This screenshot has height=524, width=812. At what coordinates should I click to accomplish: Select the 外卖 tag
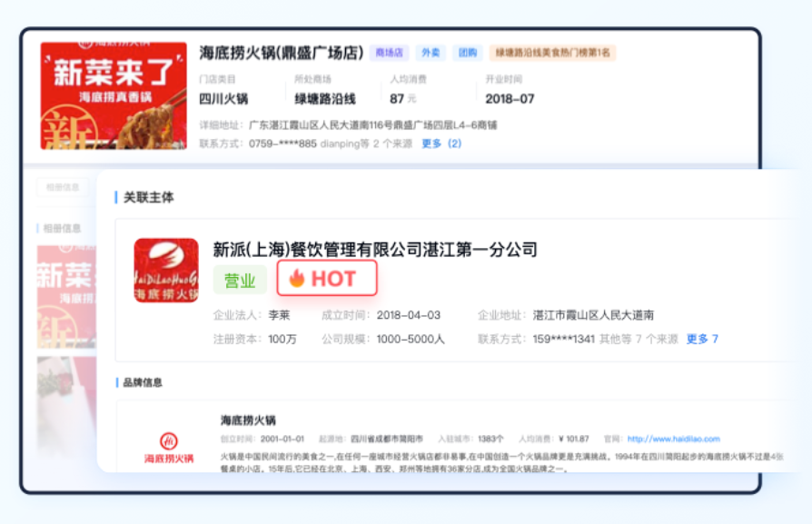[431, 53]
